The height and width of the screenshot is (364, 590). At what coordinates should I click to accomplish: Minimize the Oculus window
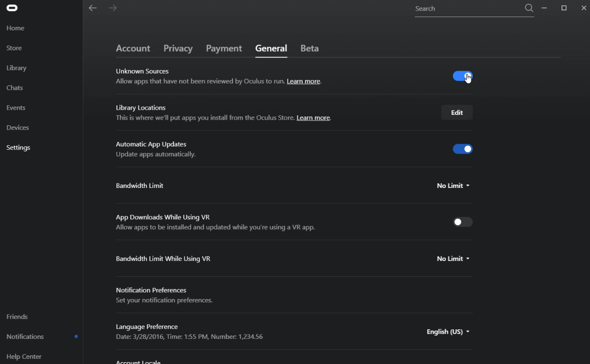point(544,8)
